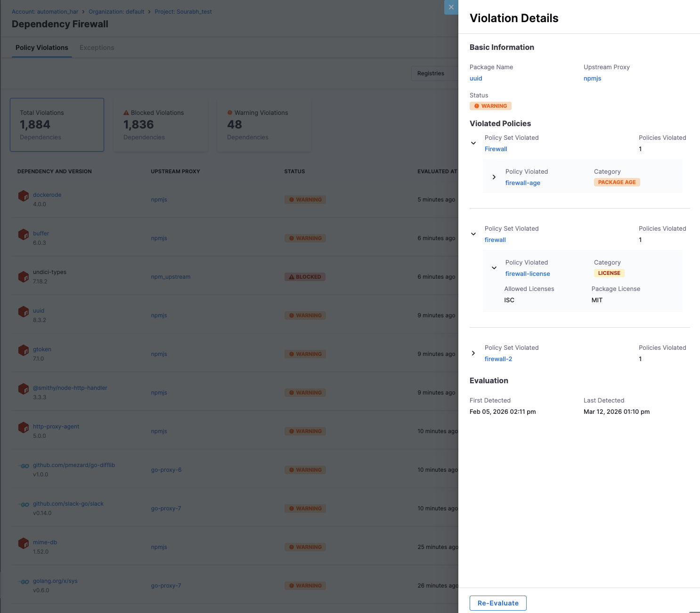
Task: Click the Total Violations summary card
Action: pos(57,124)
